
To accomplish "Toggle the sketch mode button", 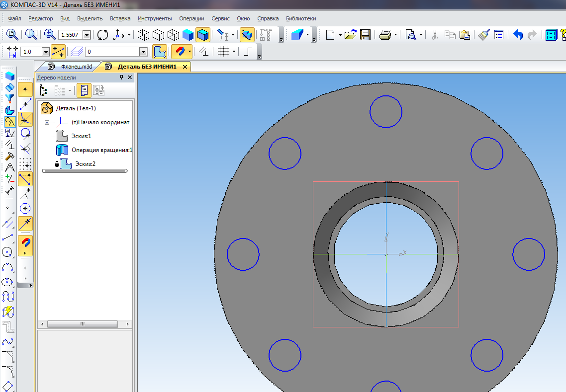I will [159, 52].
